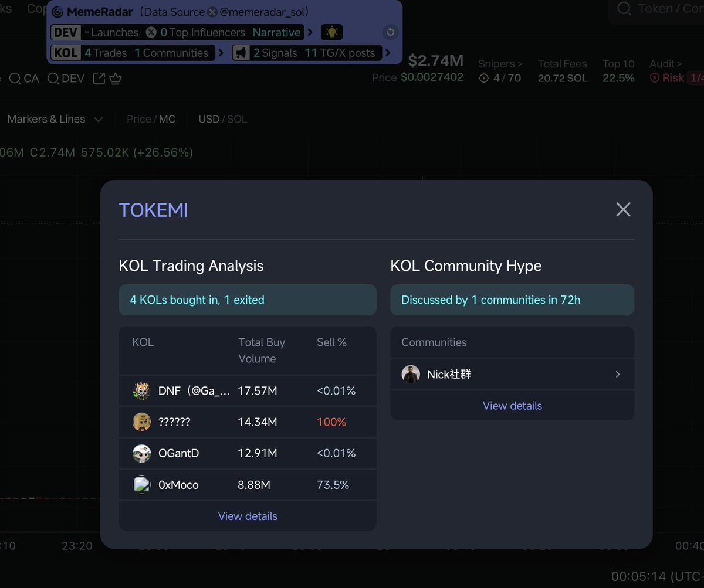Click the DEV badge in MemeRadar
Image resolution: width=704 pixels, height=588 pixels.
66,33
